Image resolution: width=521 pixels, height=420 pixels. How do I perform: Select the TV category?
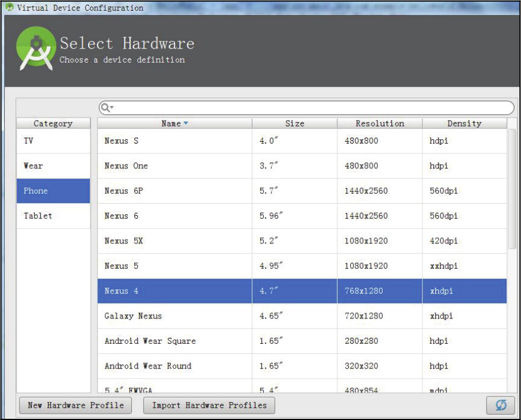(53, 141)
